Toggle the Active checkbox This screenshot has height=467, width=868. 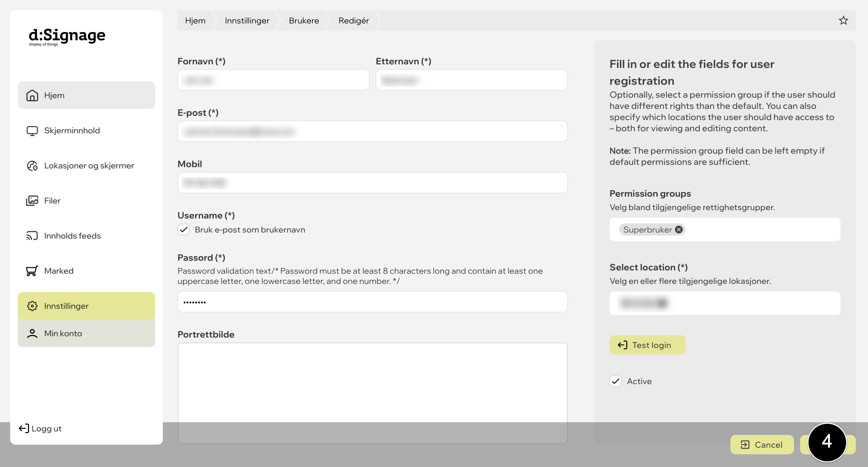(616, 381)
